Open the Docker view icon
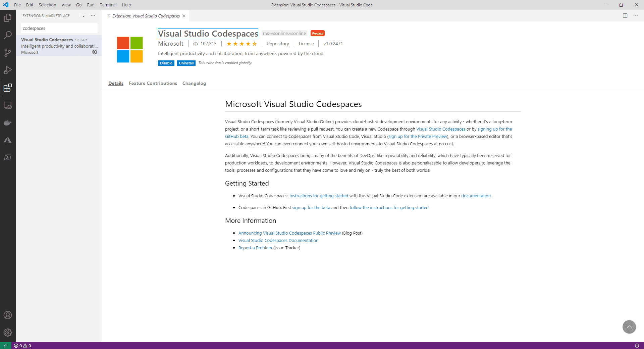The height and width of the screenshot is (349, 644). (8, 122)
